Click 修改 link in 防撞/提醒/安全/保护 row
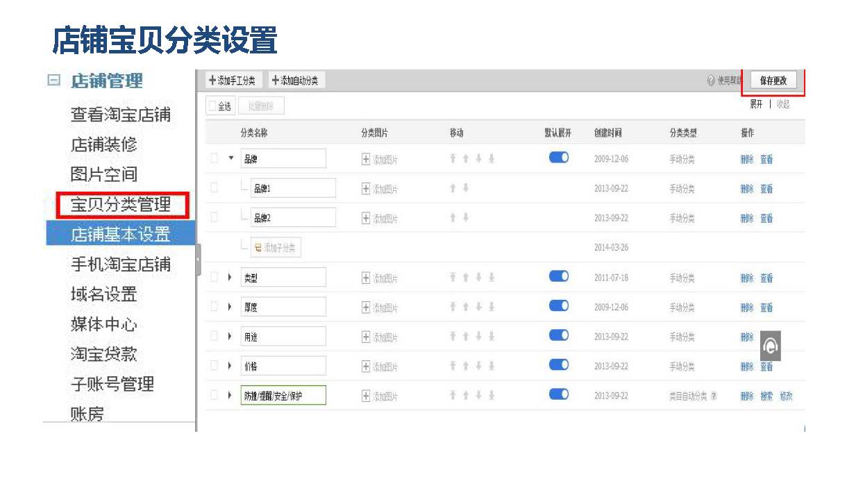 pos(786,396)
